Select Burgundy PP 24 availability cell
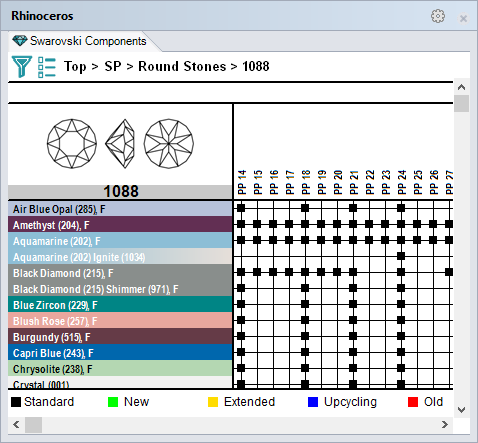This screenshot has height=443, width=478. [x=401, y=336]
